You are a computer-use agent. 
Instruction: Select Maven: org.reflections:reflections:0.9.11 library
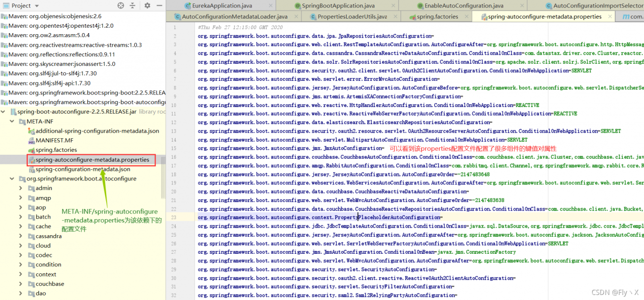pyautogui.click(x=62, y=54)
